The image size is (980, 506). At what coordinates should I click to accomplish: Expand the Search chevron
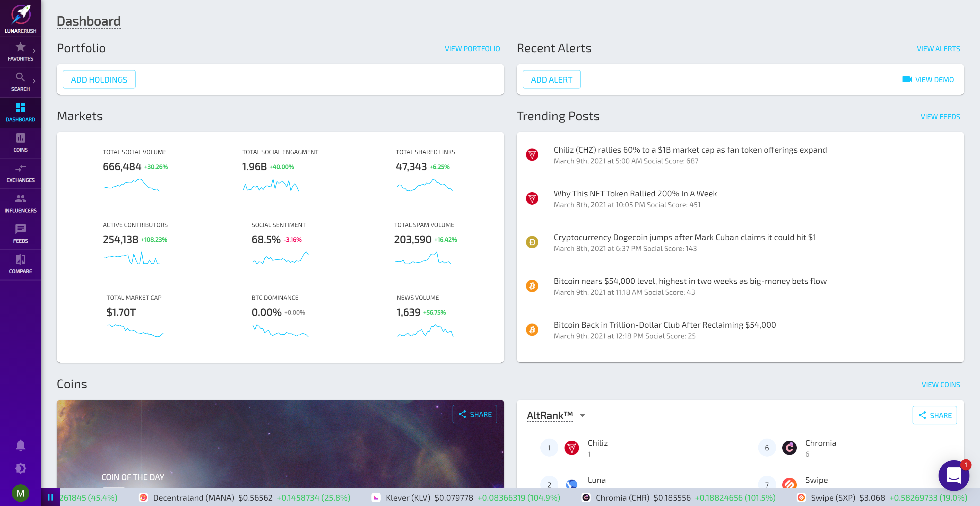coord(34,81)
